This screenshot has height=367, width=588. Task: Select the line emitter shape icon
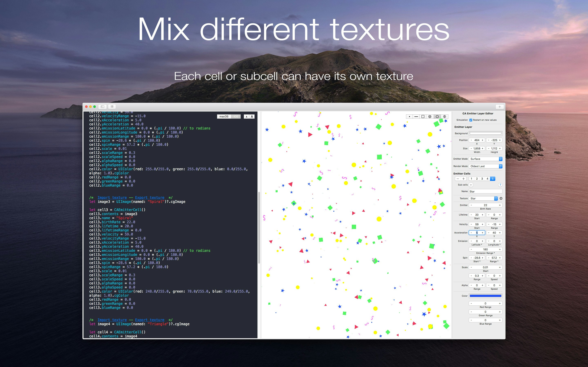point(416,116)
